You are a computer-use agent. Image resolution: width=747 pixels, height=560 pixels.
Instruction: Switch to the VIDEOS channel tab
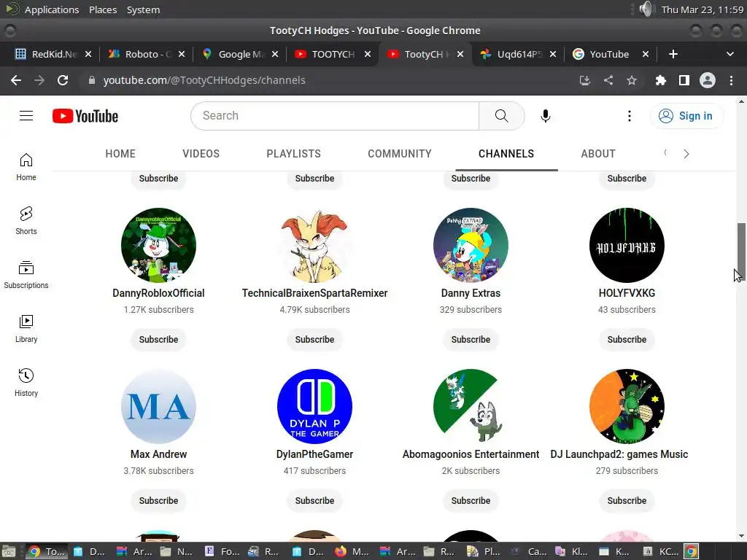pyautogui.click(x=201, y=154)
